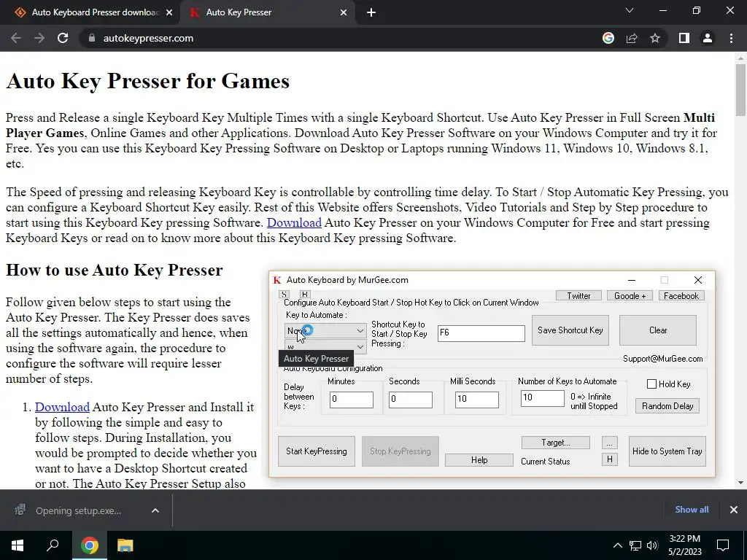Image resolution: width=747 pixels, height=560 pixels.
Task: Open the taskbar clock and date
Action: coord(684,545)
